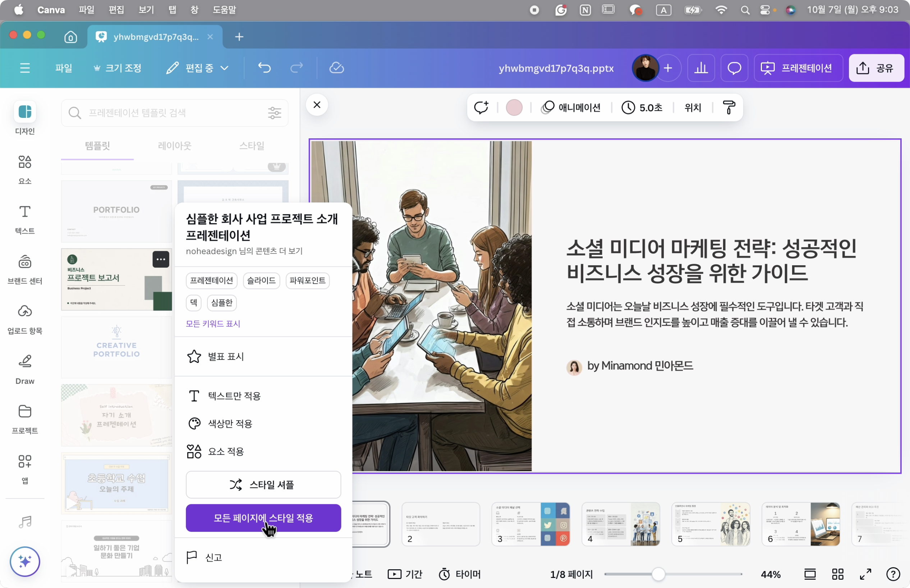The height and width of the screenshot is (588, 910).
Task: Report the template via 신고
Action: coord(263,557)
